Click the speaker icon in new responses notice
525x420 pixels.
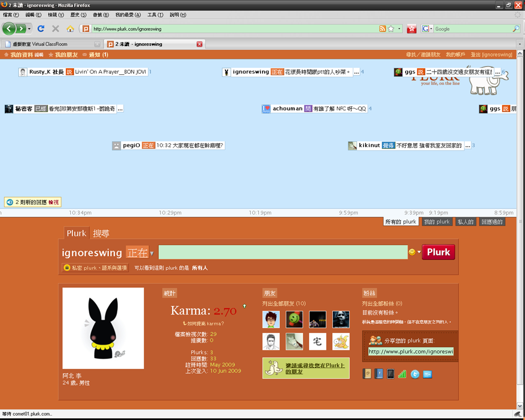point(10,202)
